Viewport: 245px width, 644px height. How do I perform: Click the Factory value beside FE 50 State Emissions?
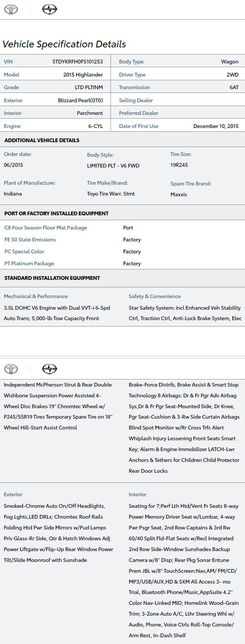click(x=132, y=240)
